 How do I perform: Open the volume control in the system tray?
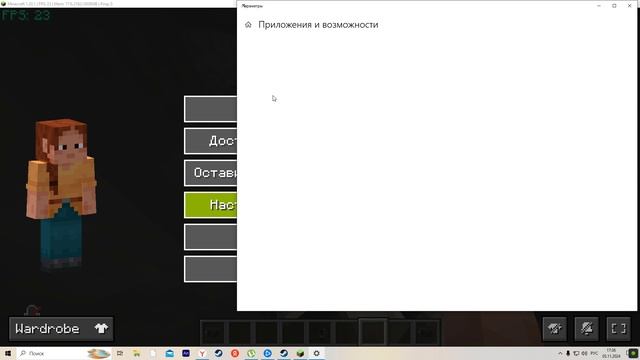point(584,353)
